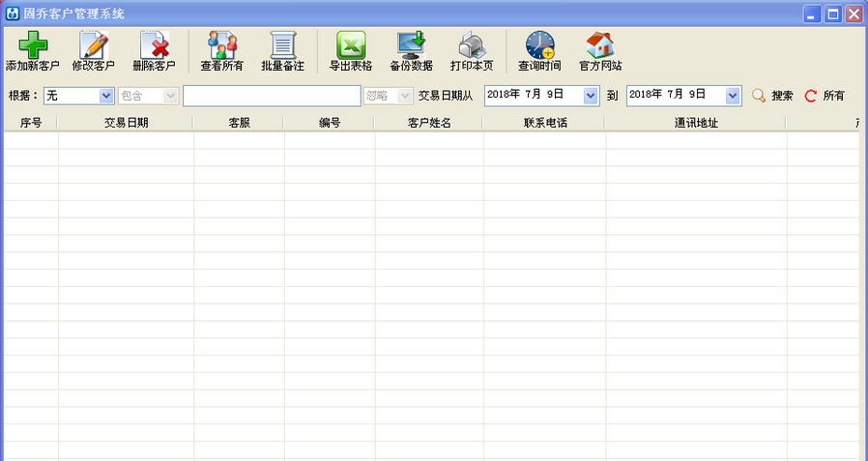The image size is (868, 461).
Task: Sort by 编号 column header
Action: (x=330, y=123)
